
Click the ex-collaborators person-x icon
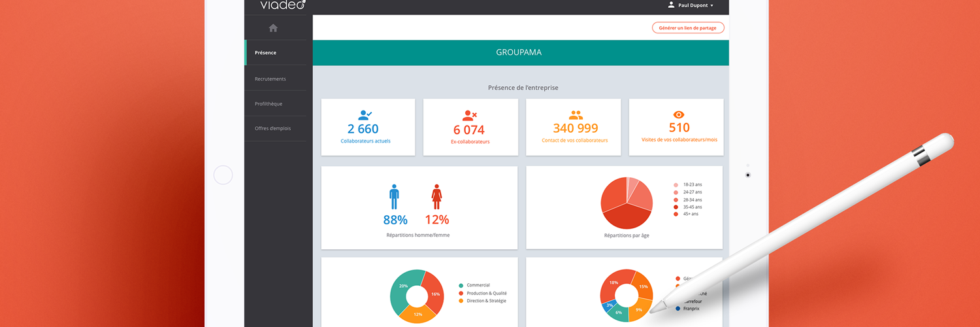point(469,115)
